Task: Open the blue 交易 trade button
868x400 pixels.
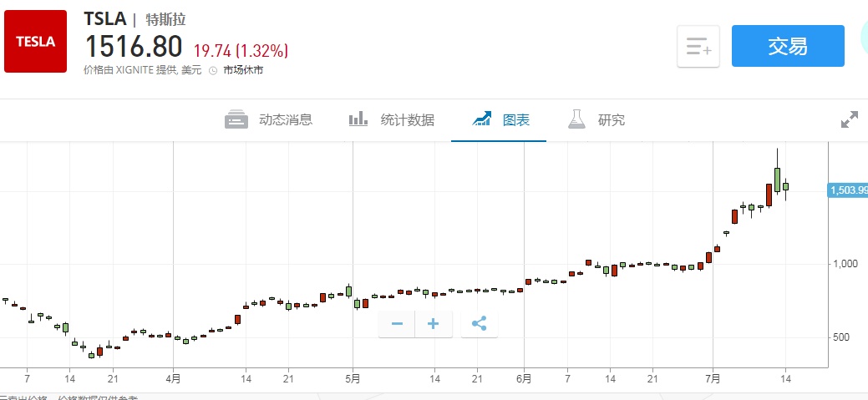Action: point(788,46)
